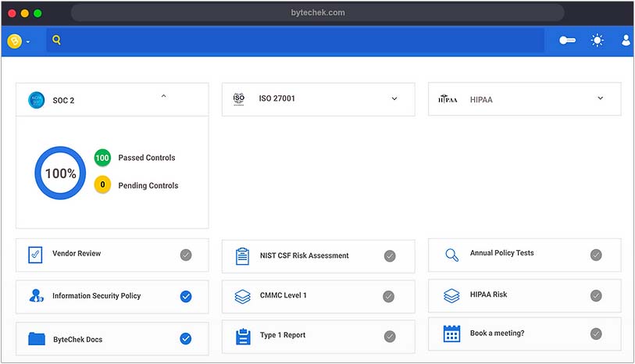Click the Type 1 Report clipboard icon
635x364 pixels.
[243, 337]
